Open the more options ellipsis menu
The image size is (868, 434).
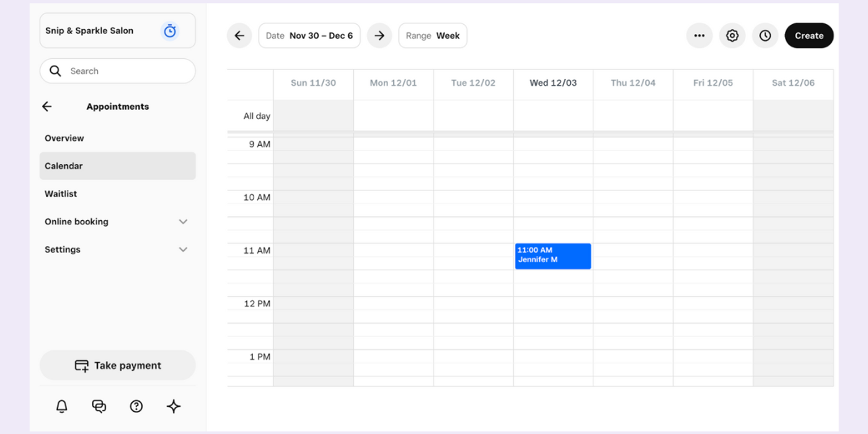699,35
